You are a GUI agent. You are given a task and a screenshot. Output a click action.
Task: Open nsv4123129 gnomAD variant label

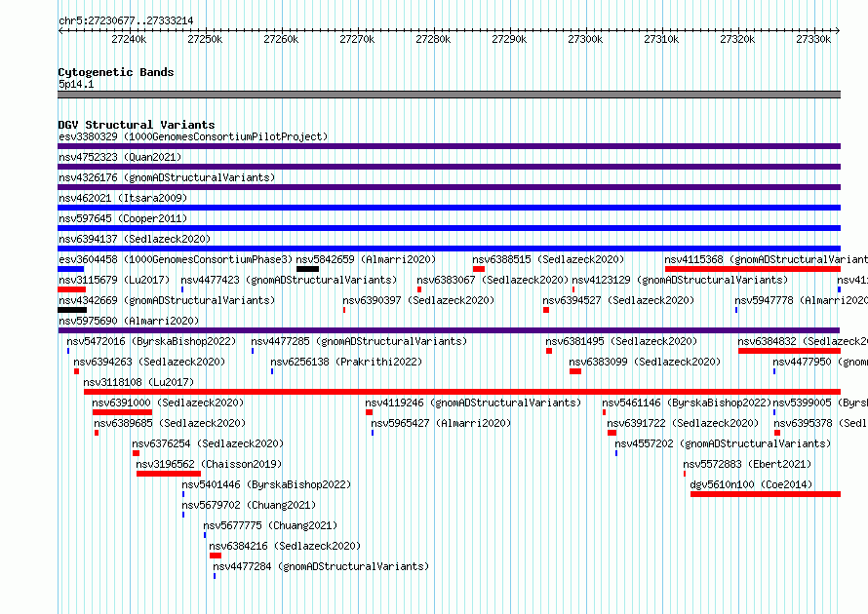tap(680, 280)
